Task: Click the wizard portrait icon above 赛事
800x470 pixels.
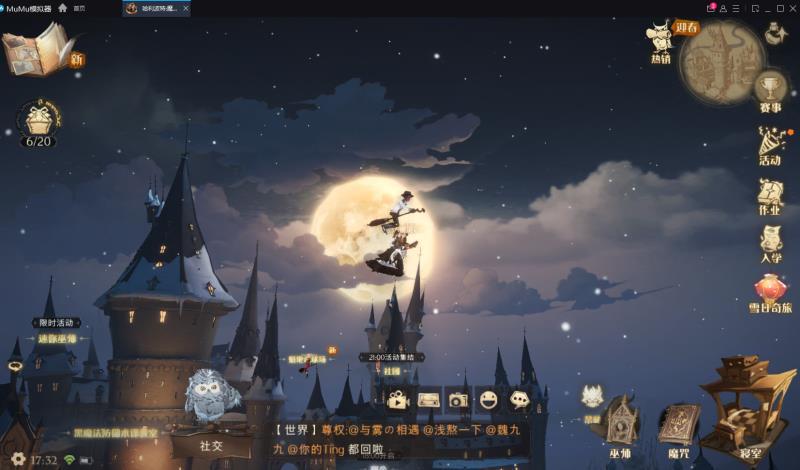Action: (776, 34)
